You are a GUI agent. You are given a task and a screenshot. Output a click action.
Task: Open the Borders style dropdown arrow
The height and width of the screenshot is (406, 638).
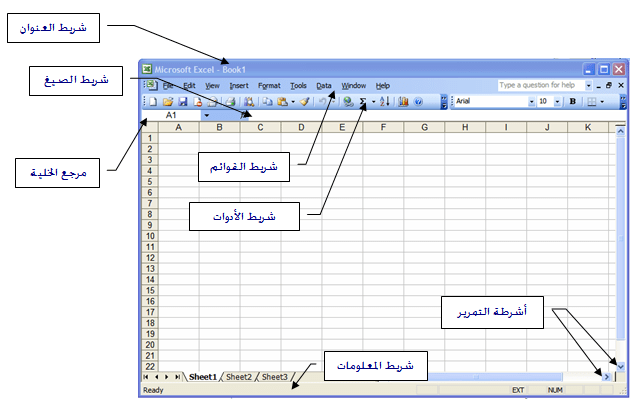602,102
